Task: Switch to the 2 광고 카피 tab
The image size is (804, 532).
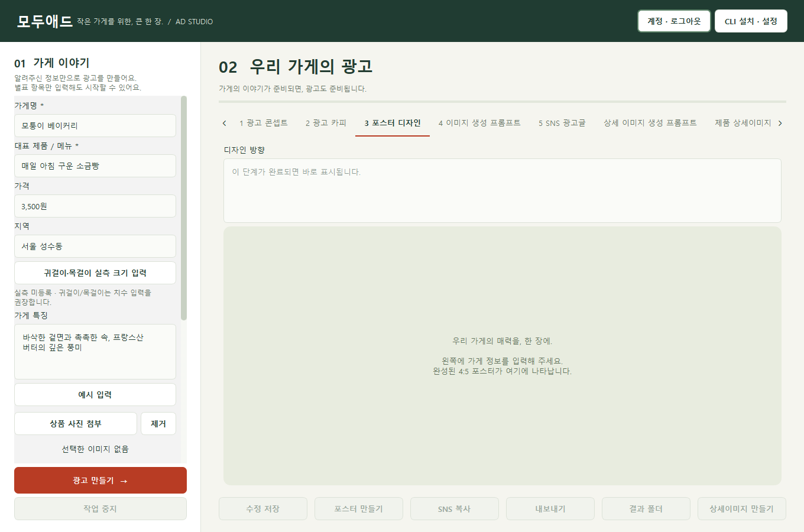Action: pos(326,123)
